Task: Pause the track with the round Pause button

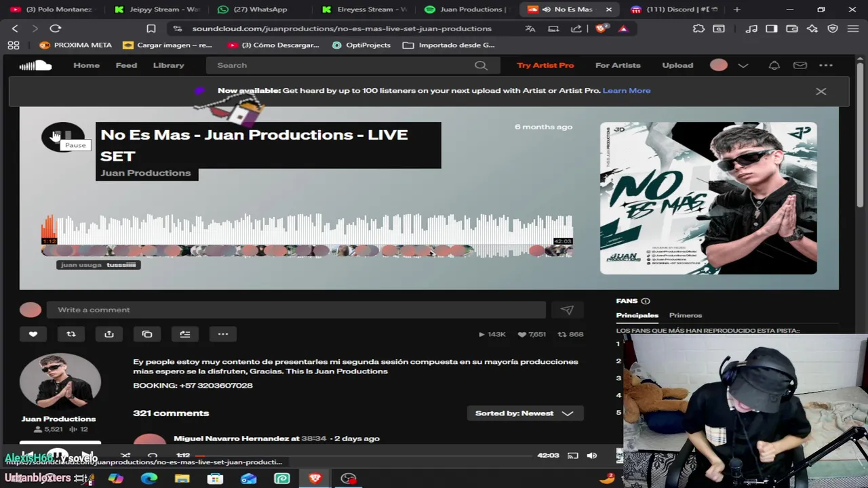Action: tap(62, 137)
